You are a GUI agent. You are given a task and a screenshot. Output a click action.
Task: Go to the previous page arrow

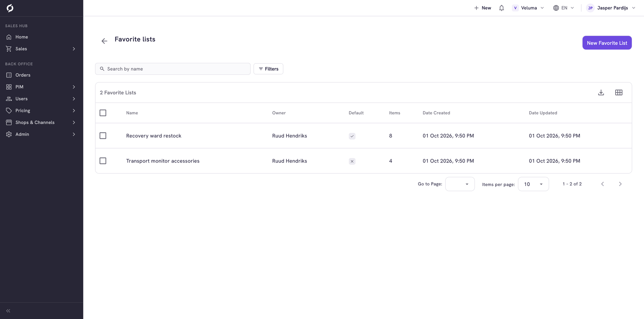point(603,184)
